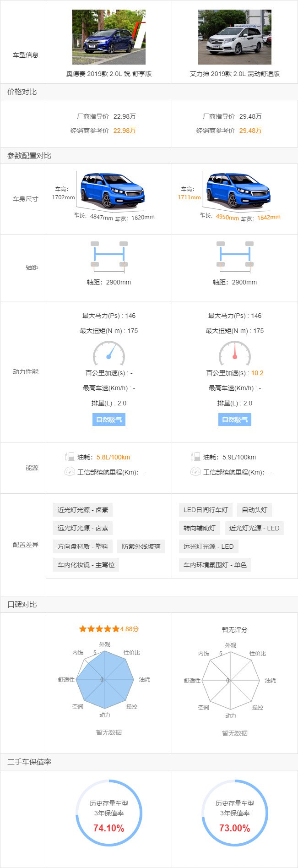
Task: Click the blue Odyssey car photo
Action: [x=108, y=37]
